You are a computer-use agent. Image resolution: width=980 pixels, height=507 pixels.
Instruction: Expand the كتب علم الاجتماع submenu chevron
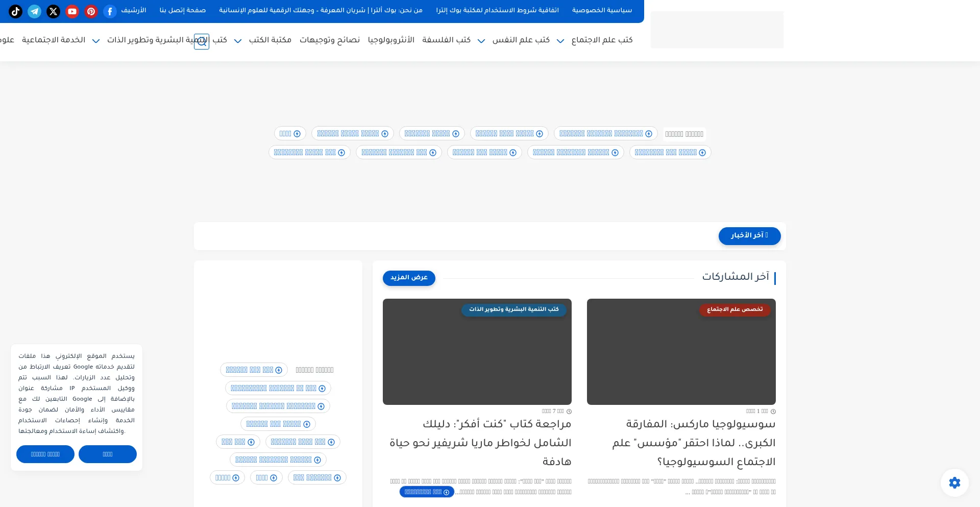click(x=560, y=41)
